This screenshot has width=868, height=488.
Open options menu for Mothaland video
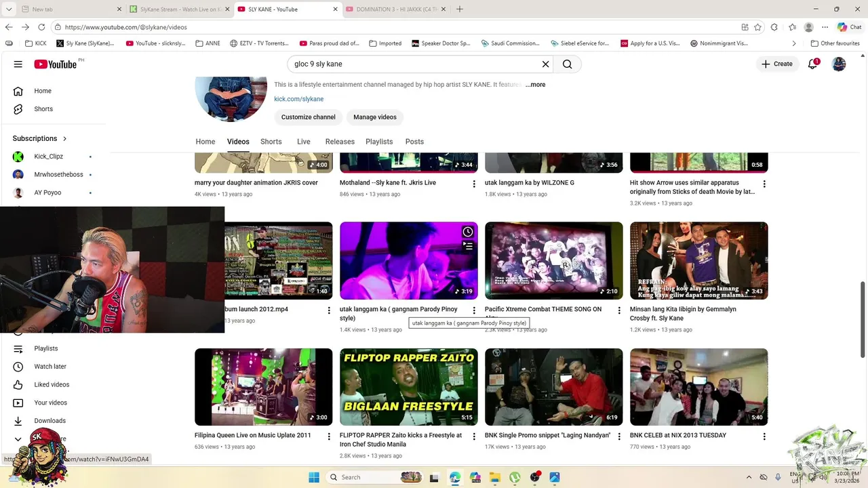[474, 184]
